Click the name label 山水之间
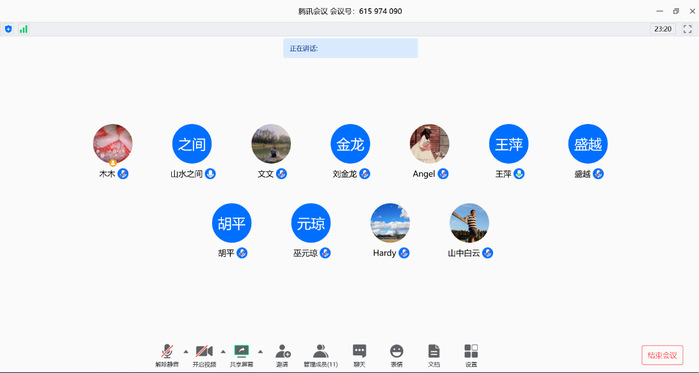 pos(186,174)
